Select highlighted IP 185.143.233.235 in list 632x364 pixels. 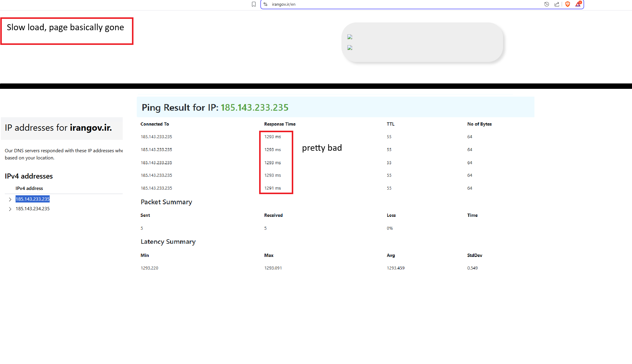click(x=33, y=199)
